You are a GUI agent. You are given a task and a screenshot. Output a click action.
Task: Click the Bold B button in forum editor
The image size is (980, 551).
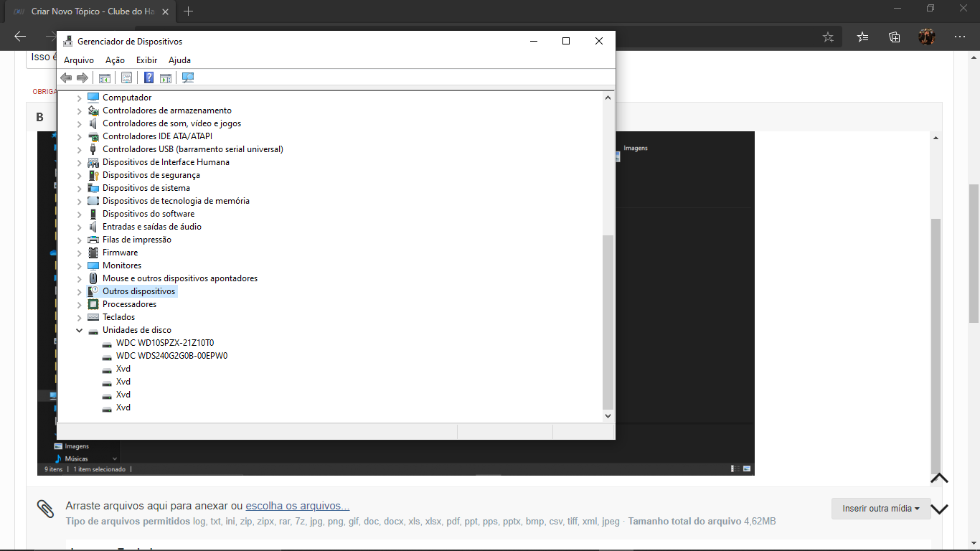point(40,118)
